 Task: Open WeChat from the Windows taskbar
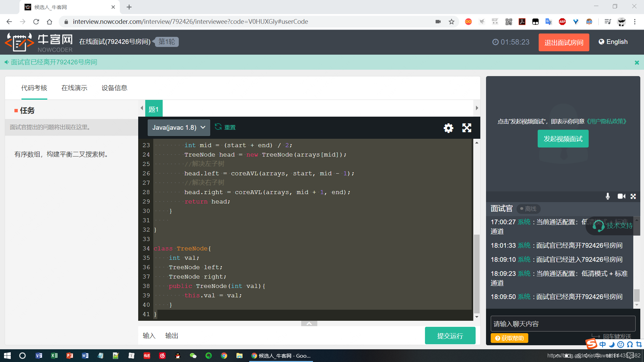pyautogui.click(x=193, y=356)
